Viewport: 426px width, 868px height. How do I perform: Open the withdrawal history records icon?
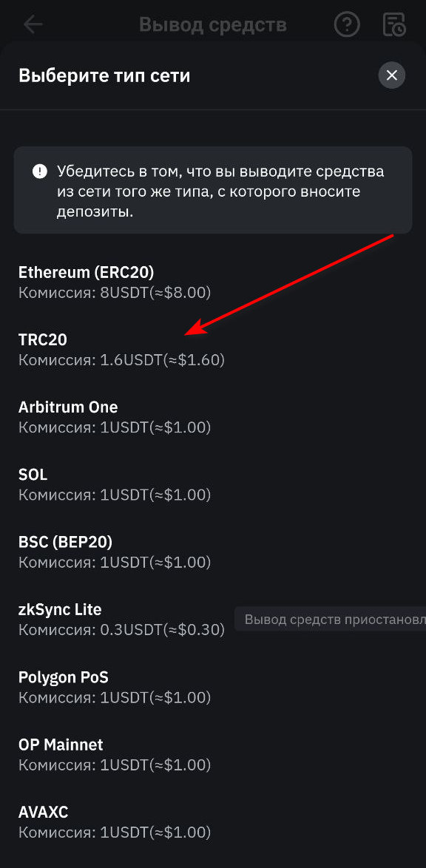pos(393,24)
